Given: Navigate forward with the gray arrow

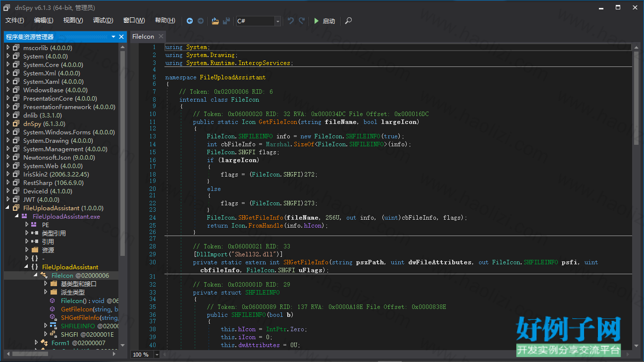Looking at the screenshot, I should 201,21.
